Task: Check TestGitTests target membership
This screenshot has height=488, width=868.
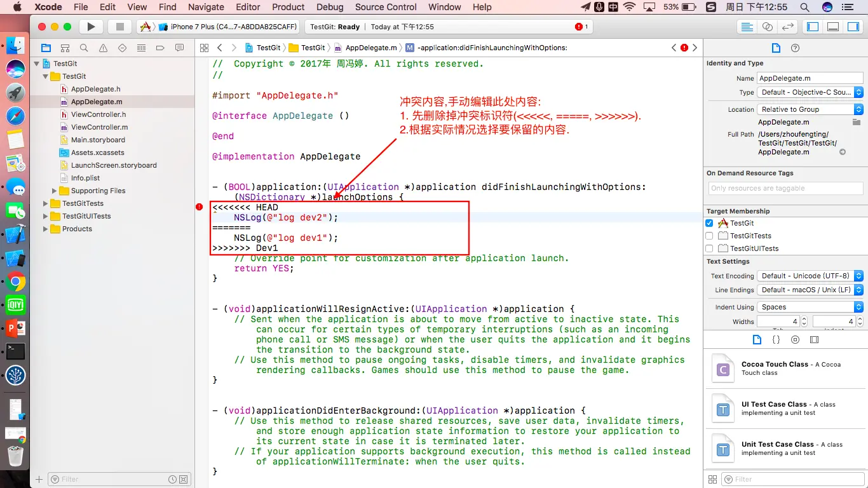Action: pyautogui.click(x=709, y=236)
